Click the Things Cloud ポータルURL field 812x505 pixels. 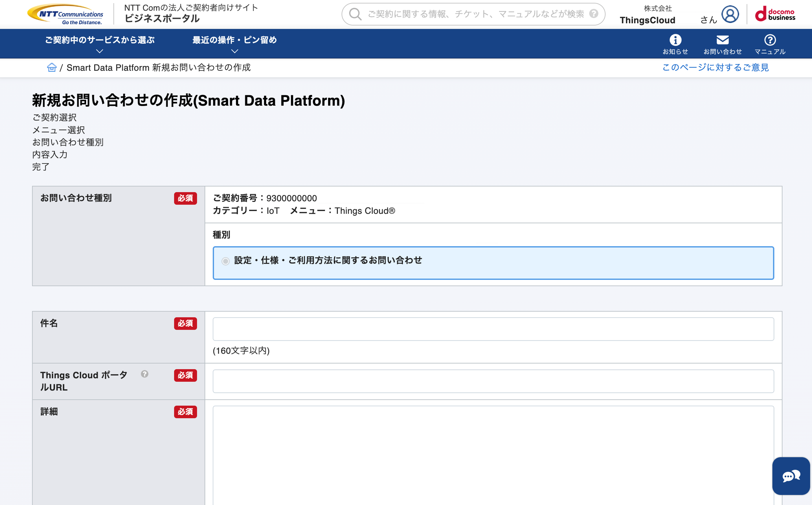tap(493, 381)
